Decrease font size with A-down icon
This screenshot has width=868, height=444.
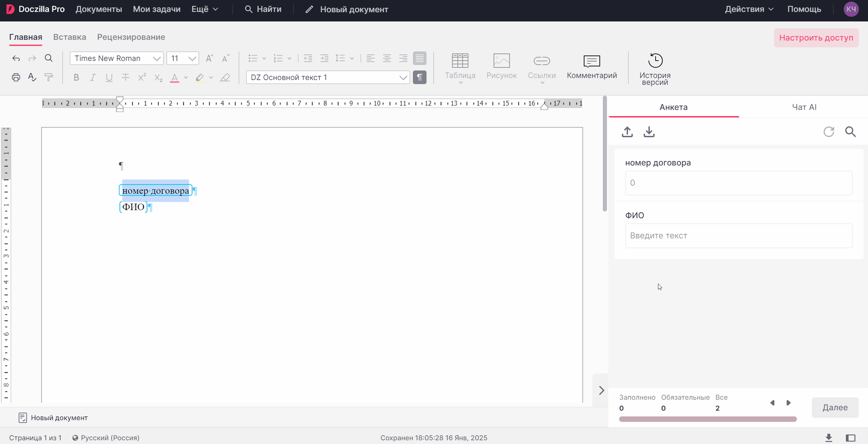(226, 58)
